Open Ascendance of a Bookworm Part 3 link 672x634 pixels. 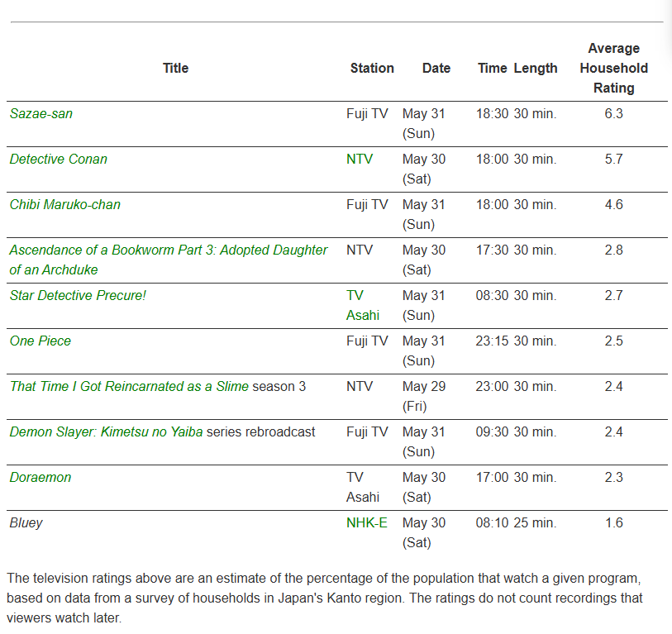tap(169, 260)
